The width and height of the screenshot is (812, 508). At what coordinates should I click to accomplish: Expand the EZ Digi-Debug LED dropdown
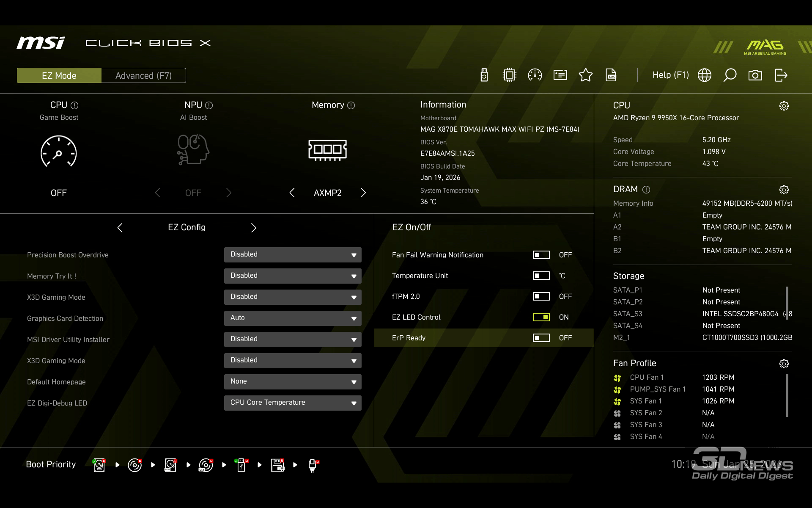pos(293,403)
